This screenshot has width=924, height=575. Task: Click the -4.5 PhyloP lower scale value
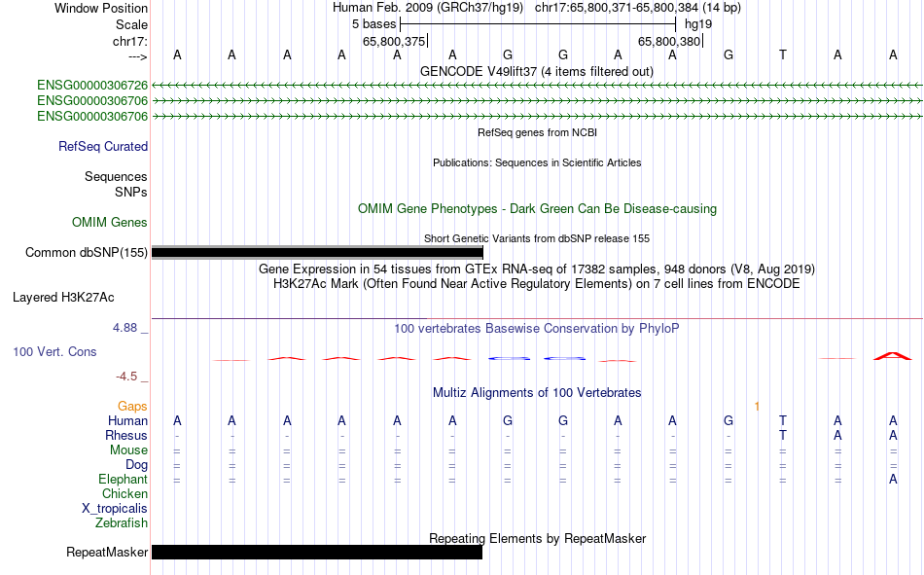pos(126,377)
